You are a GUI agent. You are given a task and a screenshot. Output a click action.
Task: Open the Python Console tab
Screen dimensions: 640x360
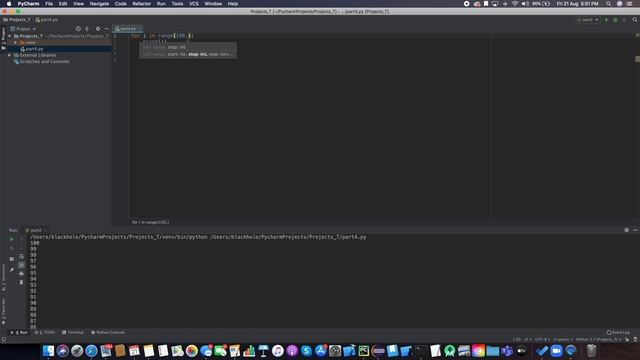coord(108,332)
